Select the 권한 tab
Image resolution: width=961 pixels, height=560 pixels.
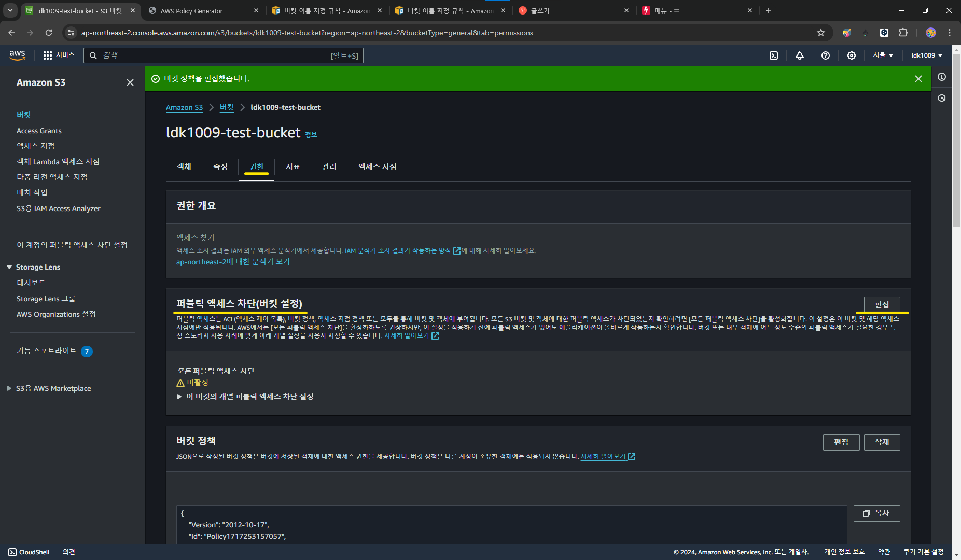tap(257, 167)
